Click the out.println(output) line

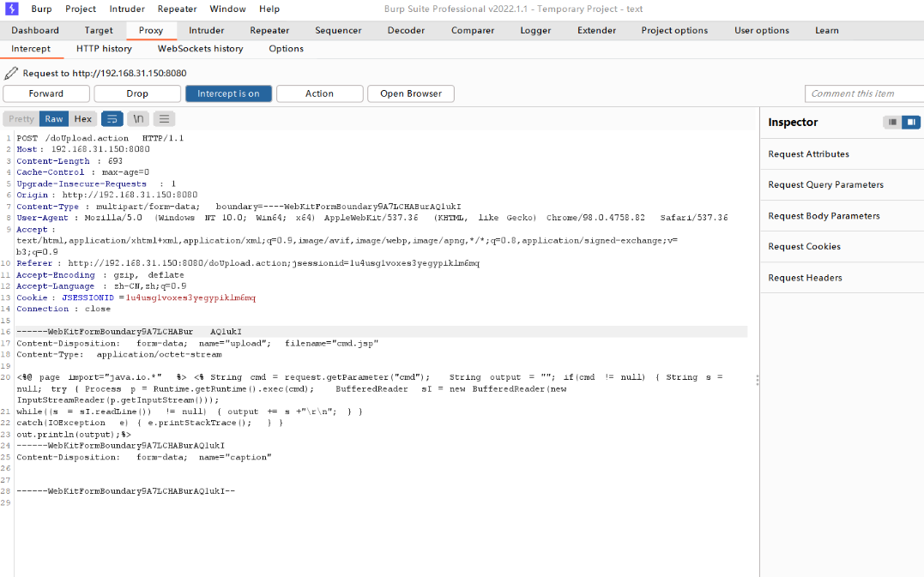pyautogui.click(x=74, y=435)
